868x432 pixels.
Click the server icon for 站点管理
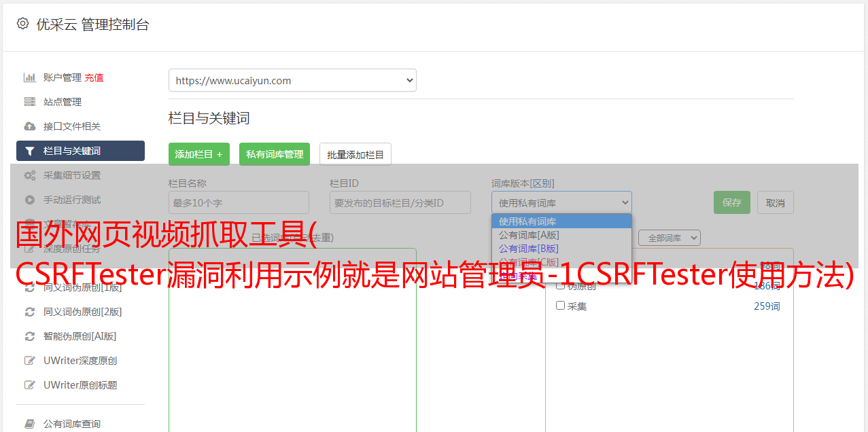30,102
